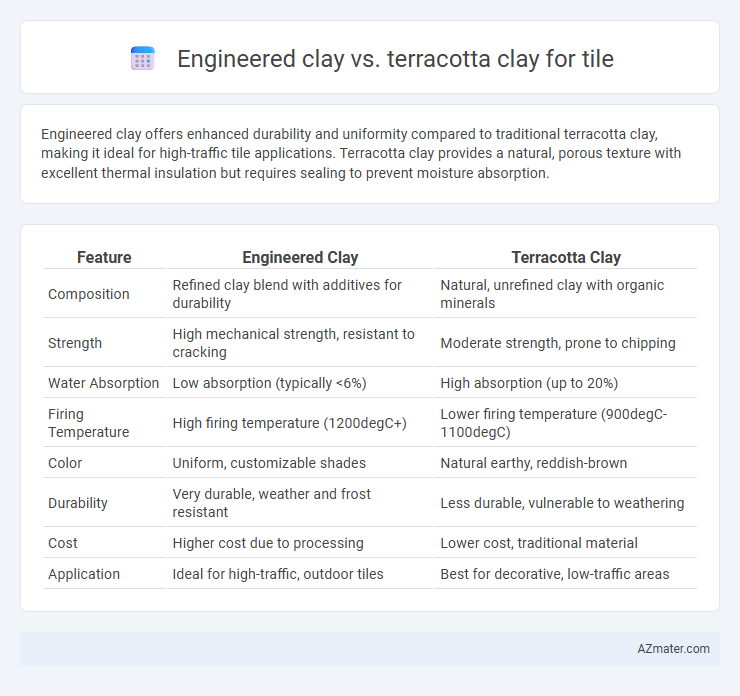Select the Firing Temperature row label
The width and height of the screenshot is (740, 696).
89,423
